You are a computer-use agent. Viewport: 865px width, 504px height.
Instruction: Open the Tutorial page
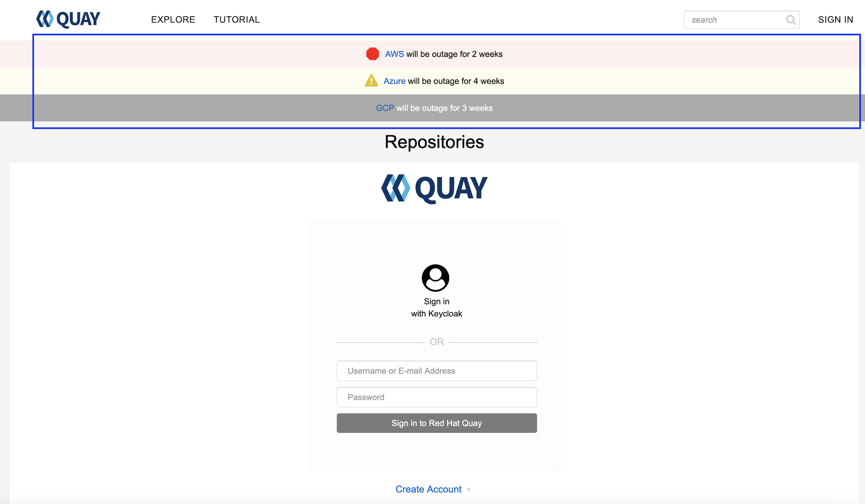[x=237, y=20]
